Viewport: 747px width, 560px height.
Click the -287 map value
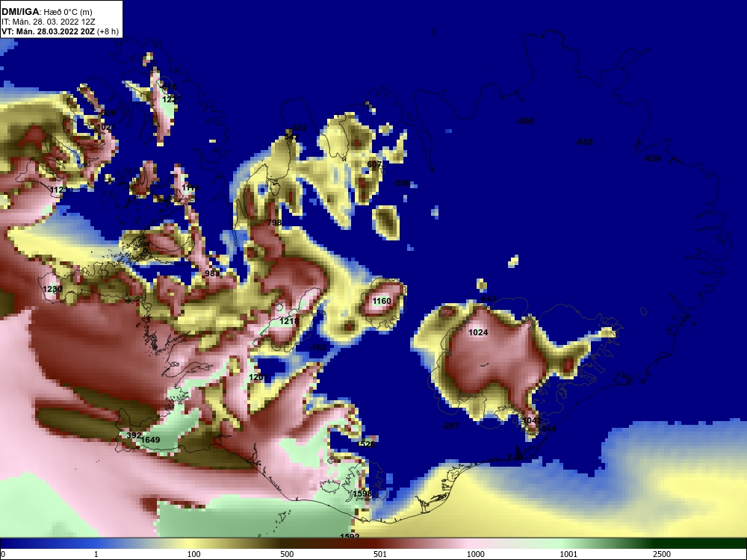[x=450, y=426]
